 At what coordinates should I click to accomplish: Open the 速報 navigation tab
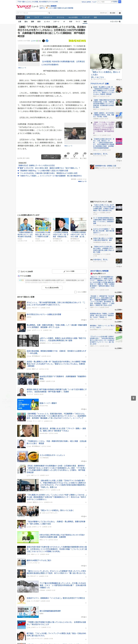coord(28,17)
